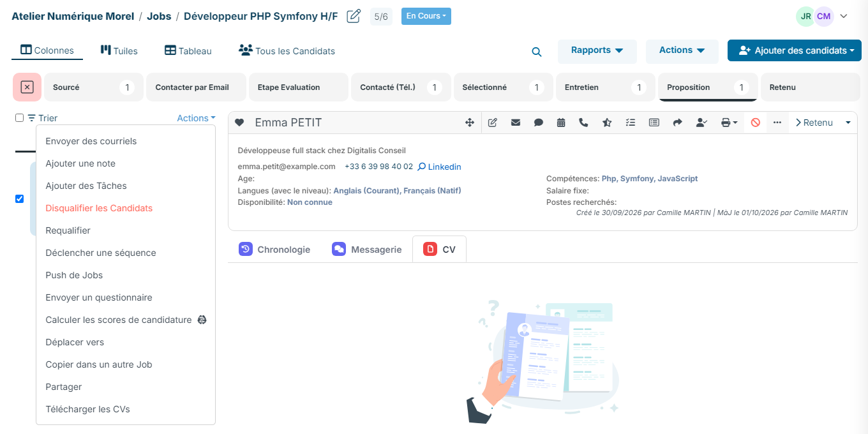This screenshot has height=434, width=868.
Task: Click the user-check icon in candidate toolbar
Action: 701,123
